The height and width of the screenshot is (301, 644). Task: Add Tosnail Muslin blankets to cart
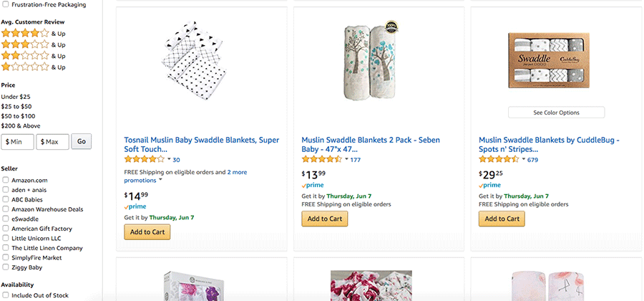(147, 231)
